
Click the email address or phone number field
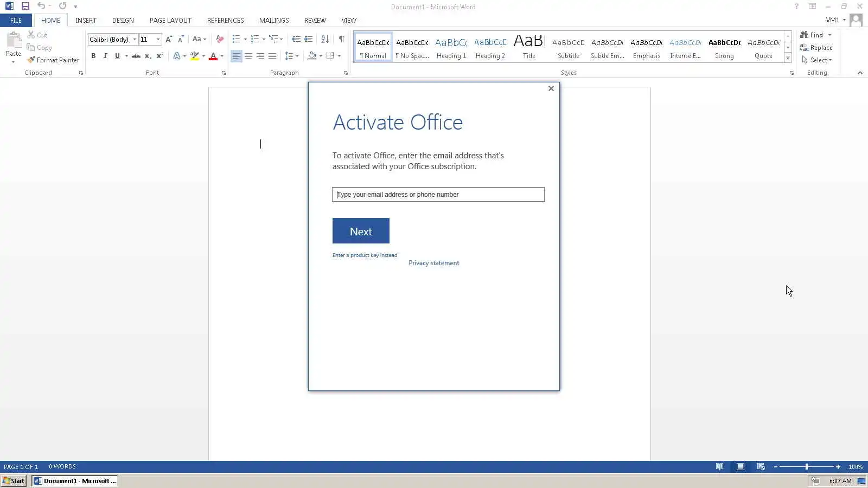pos(438,195)
